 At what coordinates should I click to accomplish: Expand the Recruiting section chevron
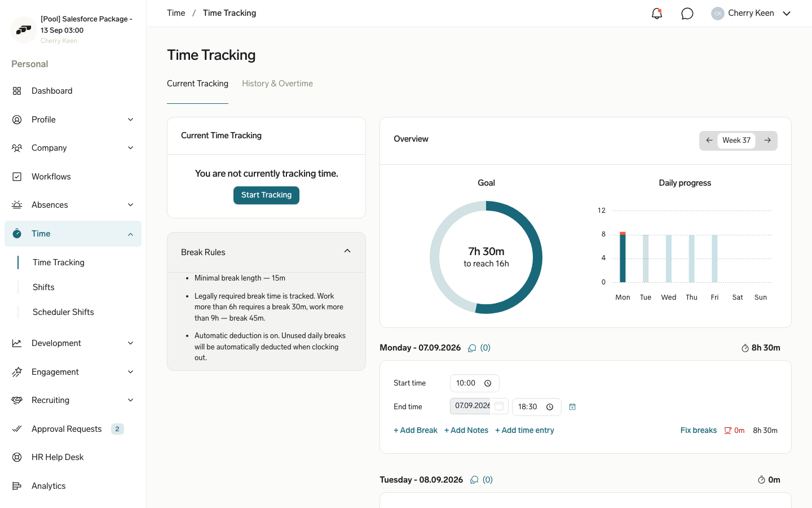coord(131,400)
